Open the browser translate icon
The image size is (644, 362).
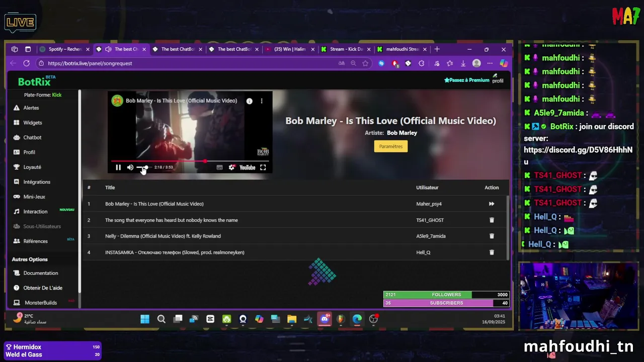click(342, 63)
